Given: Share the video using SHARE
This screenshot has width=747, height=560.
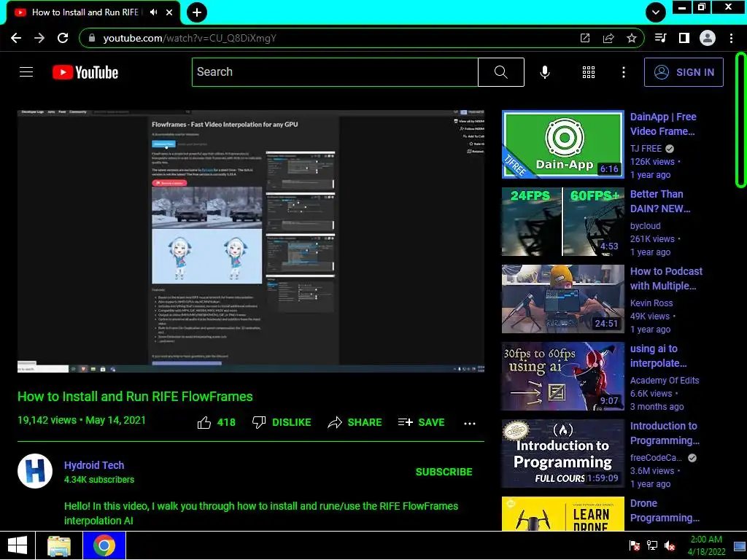Looking at the screenshot, I should coord(355,422).
